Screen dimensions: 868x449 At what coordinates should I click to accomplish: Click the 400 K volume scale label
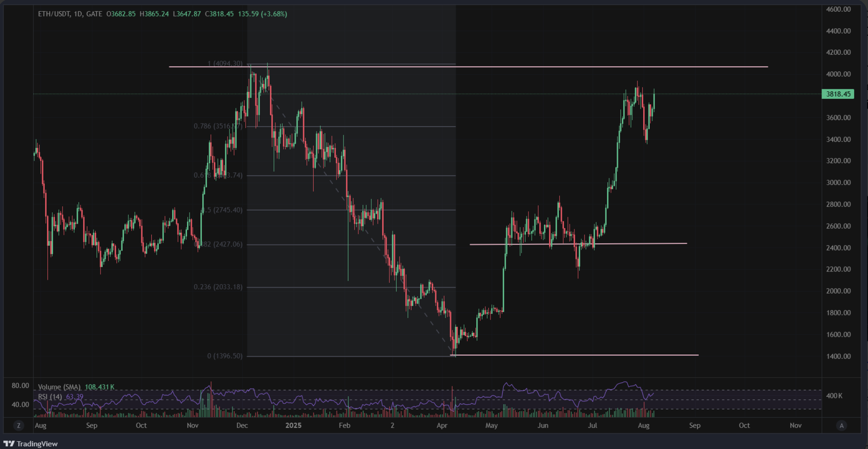[x=834, y=396]
